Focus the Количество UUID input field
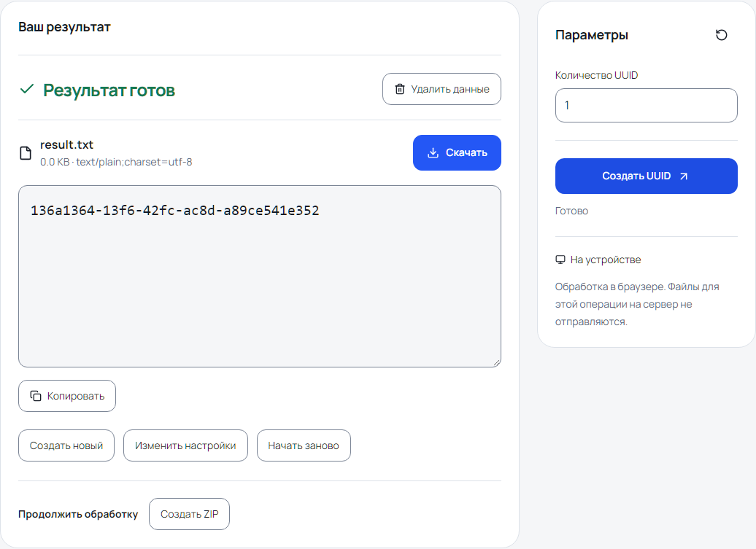 click(x=646, y=106)
